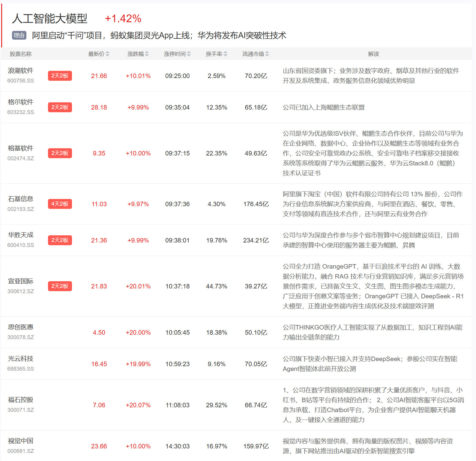Image resolution: width=476 pixels, height=461 pixels.
Task: Open 浪潮软件 stock details
Action: pyautogui.click(x=21, y=71)
